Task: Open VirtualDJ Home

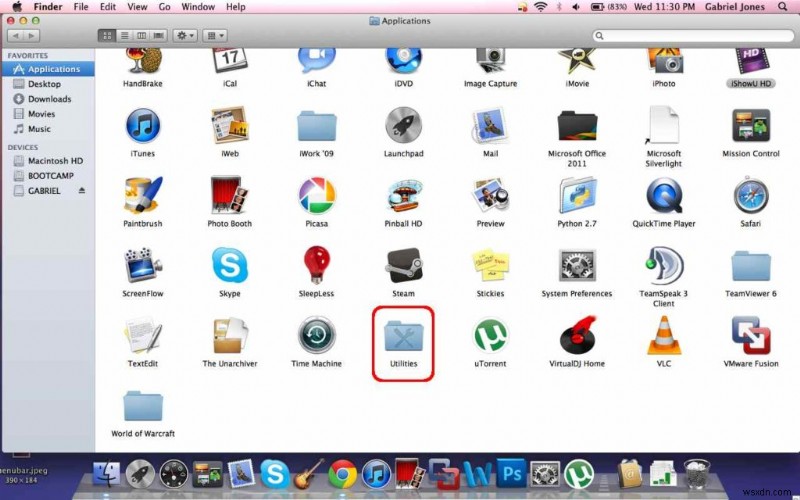Action: (577, 335)
